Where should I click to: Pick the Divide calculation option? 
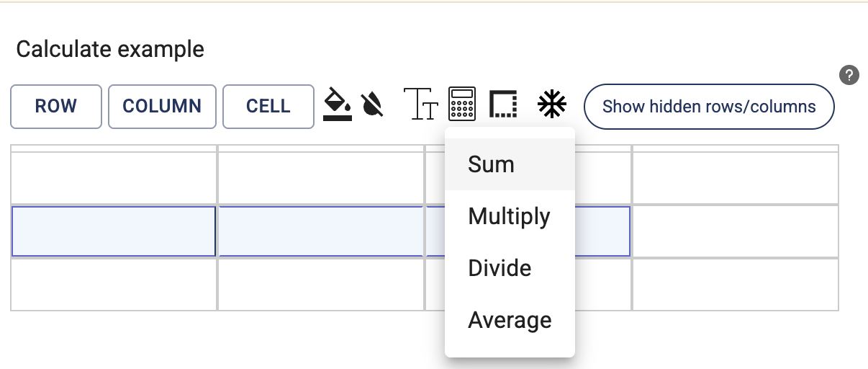[x=499, y=268]
